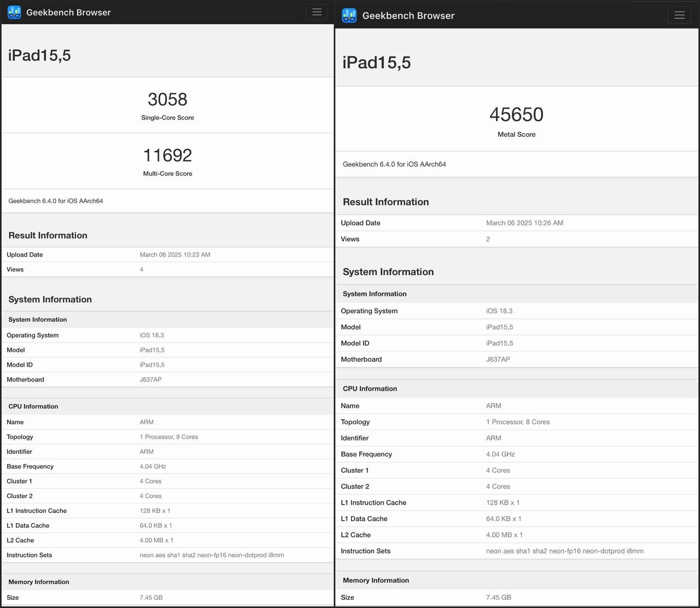Select motherboard J637AP on the CPU result page

pos(150,380)
